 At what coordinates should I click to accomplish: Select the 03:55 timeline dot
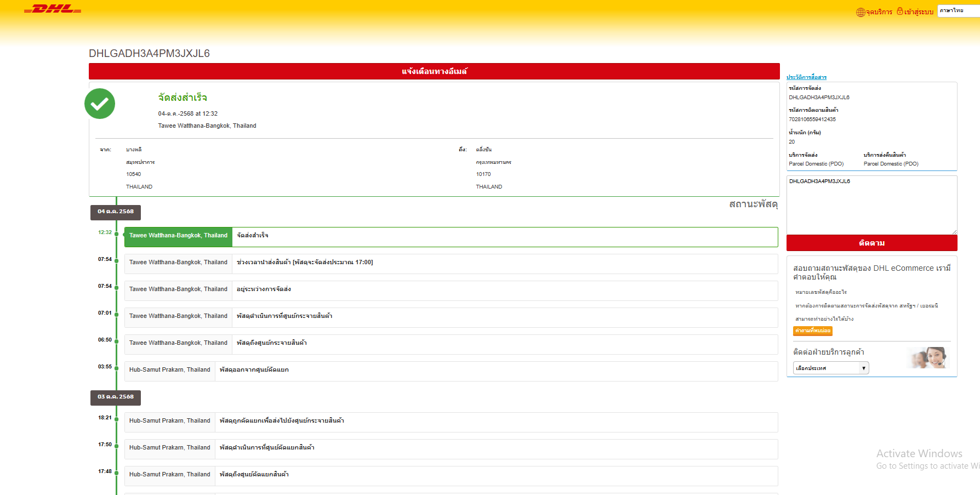pos(116,368)
